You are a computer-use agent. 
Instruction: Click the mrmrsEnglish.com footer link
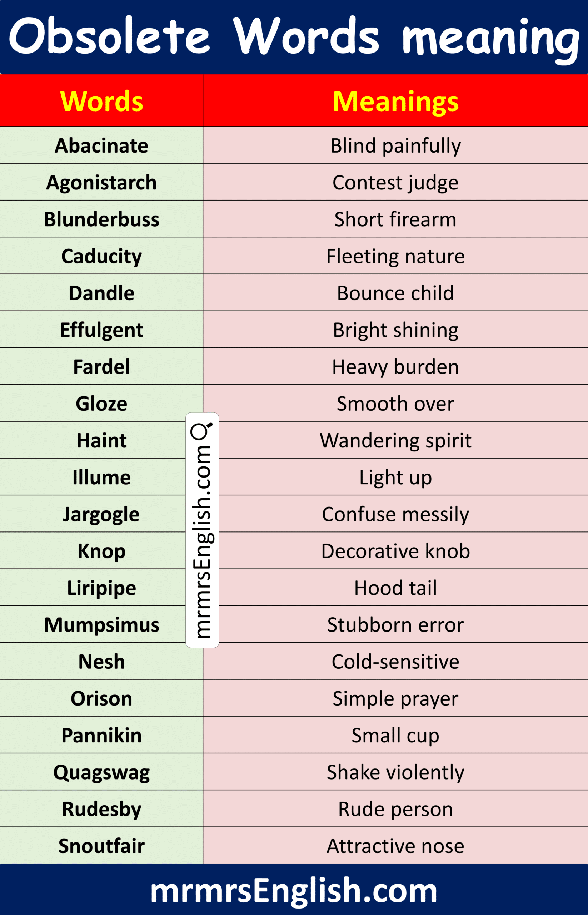(294, 891)
